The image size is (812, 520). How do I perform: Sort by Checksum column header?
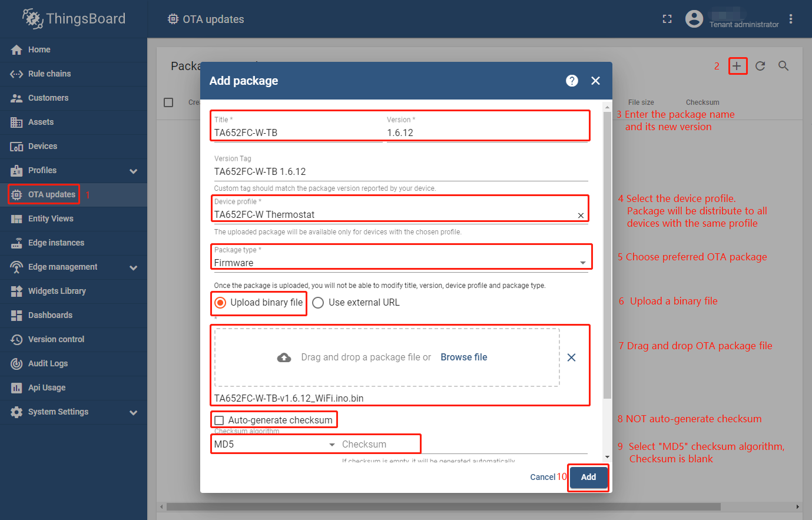702,102
